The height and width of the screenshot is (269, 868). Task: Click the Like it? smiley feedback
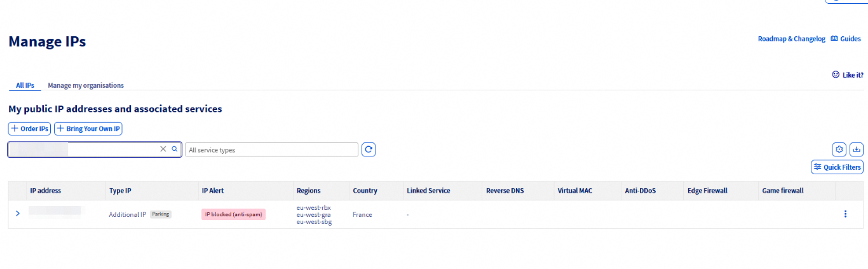pos(848,74)
